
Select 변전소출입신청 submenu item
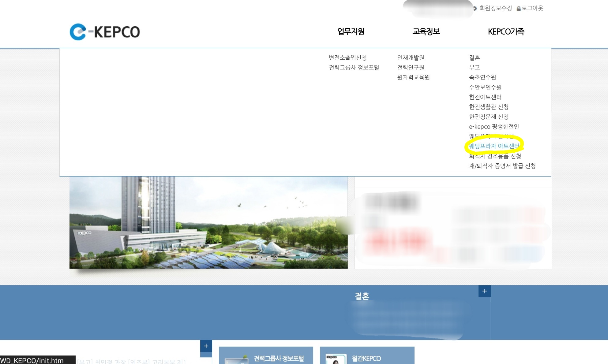tap(348, 58)
